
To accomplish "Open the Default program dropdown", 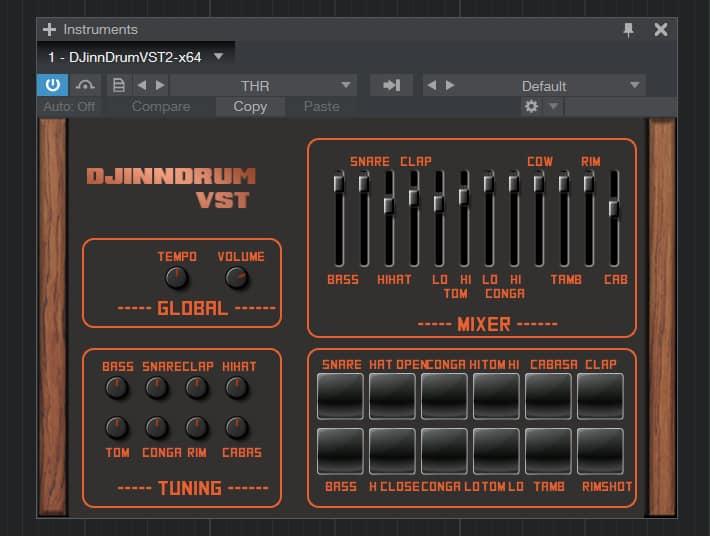I will (634, 85).
